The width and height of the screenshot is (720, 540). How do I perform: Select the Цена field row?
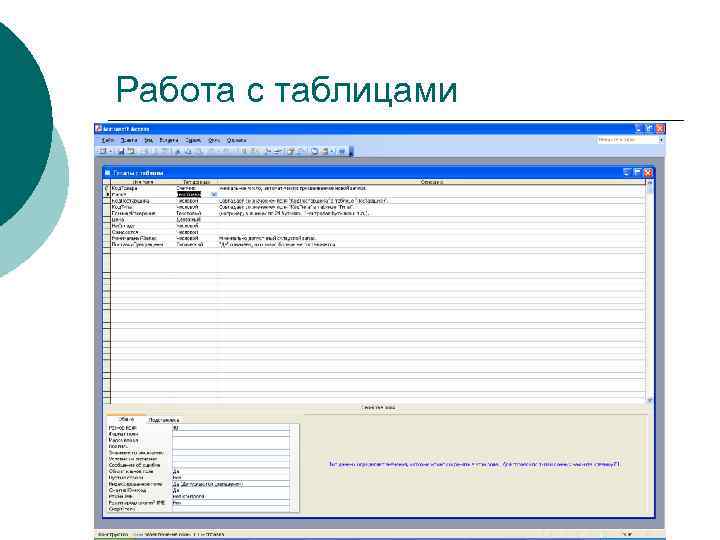pyautogui.click(x=374, y=219)
